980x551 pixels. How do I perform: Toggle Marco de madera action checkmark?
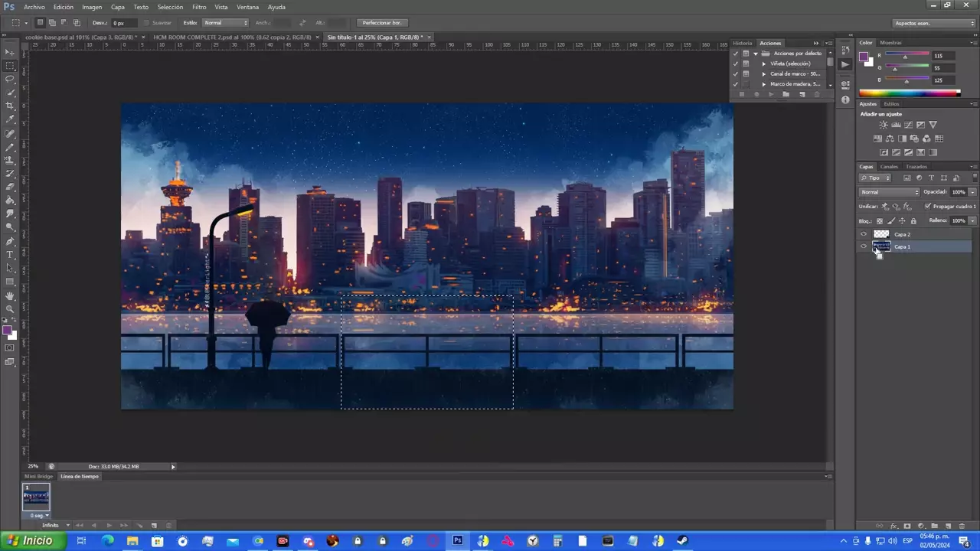736,83
